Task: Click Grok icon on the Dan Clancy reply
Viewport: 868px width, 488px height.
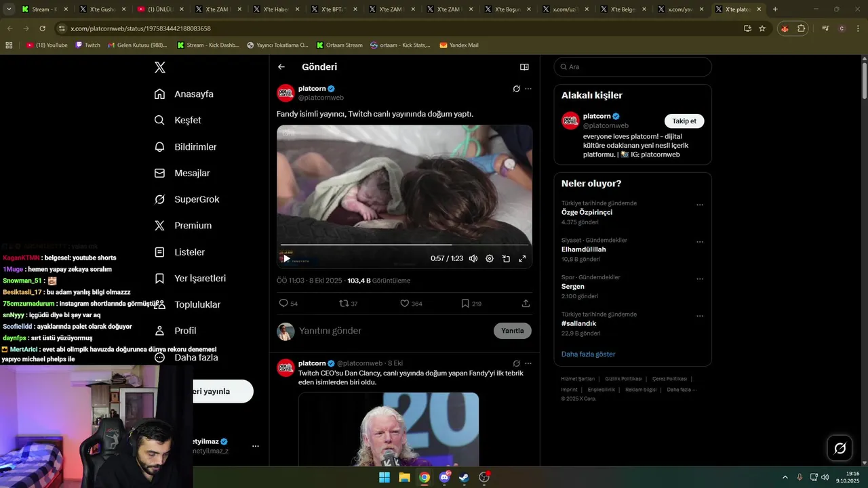Action: coord(516,363)
